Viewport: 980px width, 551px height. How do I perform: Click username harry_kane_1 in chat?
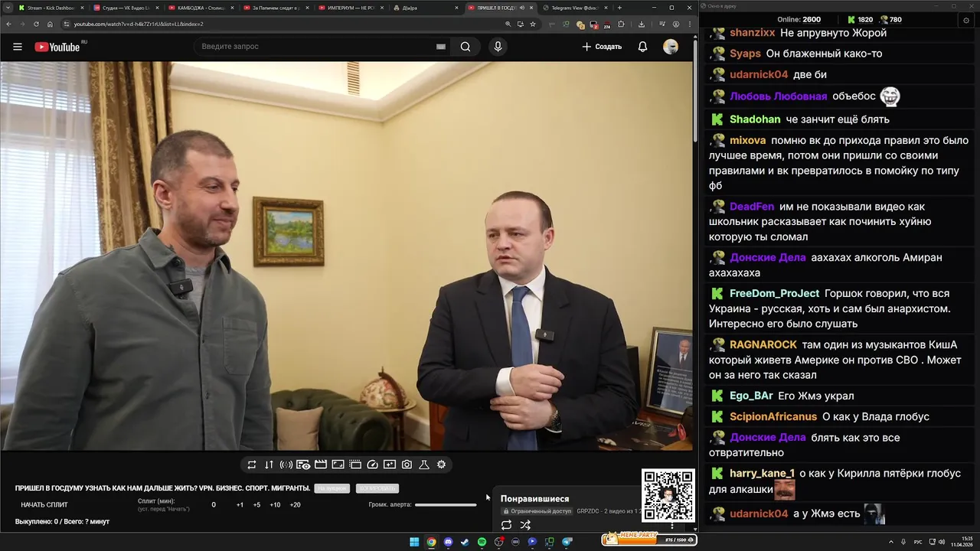tap(762, 473)
